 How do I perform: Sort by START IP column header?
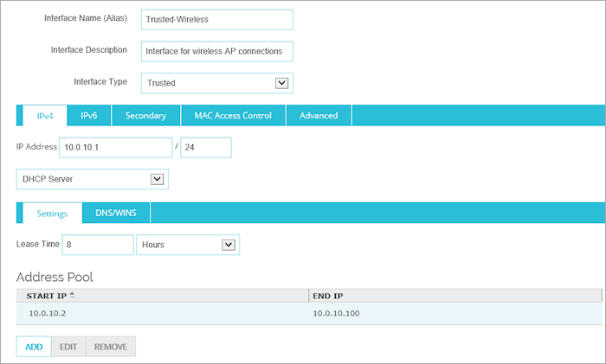pyautogui.click(x=163, y=296)
